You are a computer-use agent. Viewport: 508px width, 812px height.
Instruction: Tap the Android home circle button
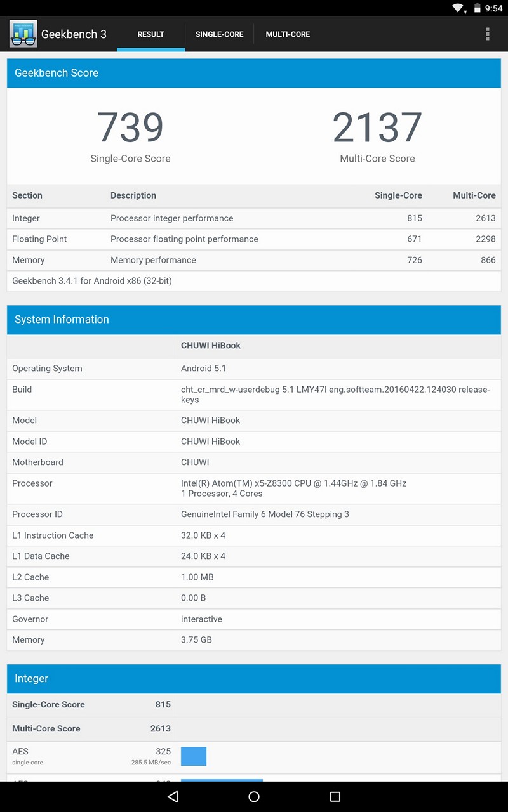pyautogui.click(x=254, y=797)
